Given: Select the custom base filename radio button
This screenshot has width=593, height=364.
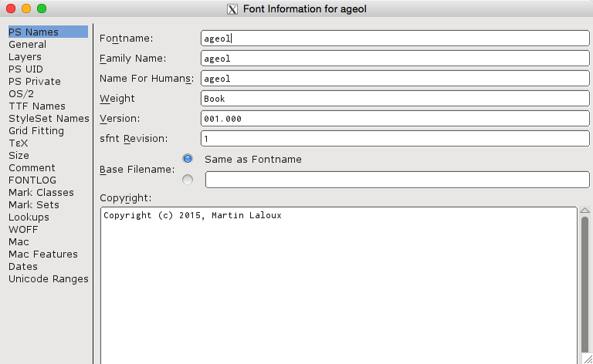Looking at the screenshot, I should coord(188,180).
